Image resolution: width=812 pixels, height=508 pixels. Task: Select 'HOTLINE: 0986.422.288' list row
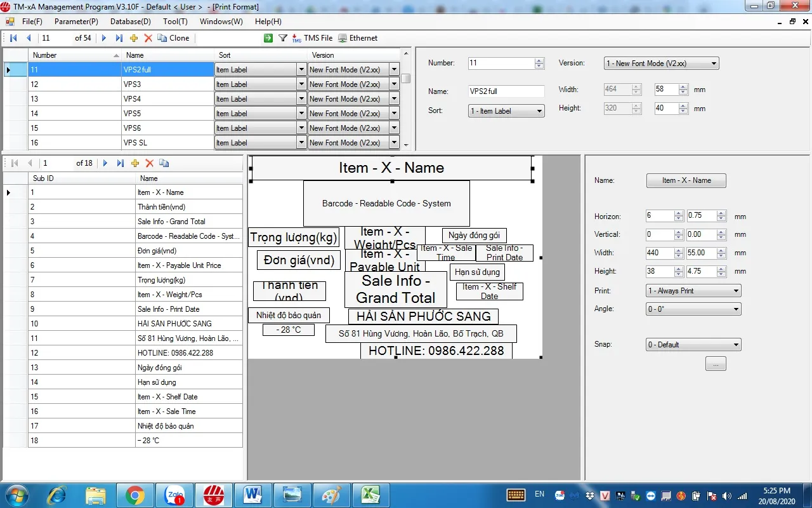click(x=124, y=353)
